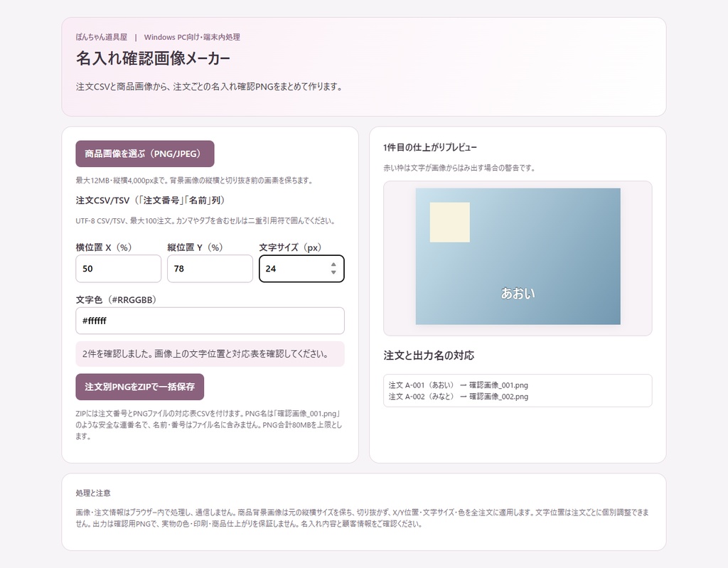This screenshot has height=568, width=728.
Task: Click 注文別PNGをZIPで一括保存 button
Action: coord(140,387)
